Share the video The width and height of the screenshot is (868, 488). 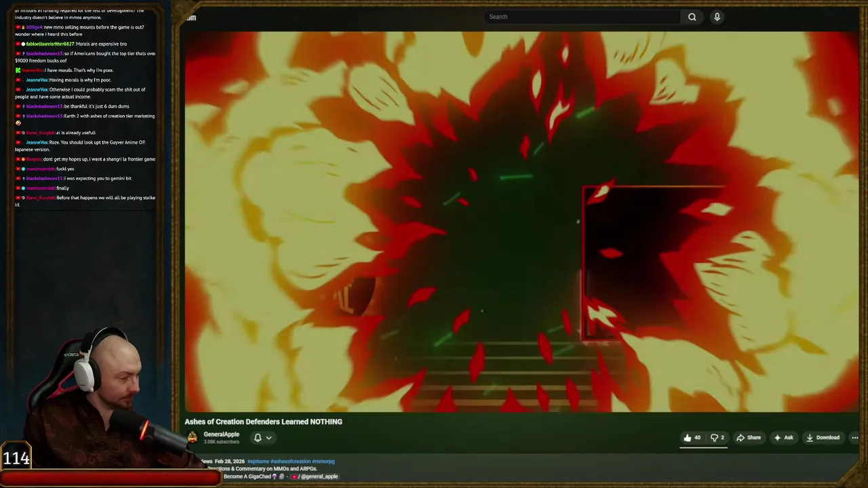tap(749, 438)
